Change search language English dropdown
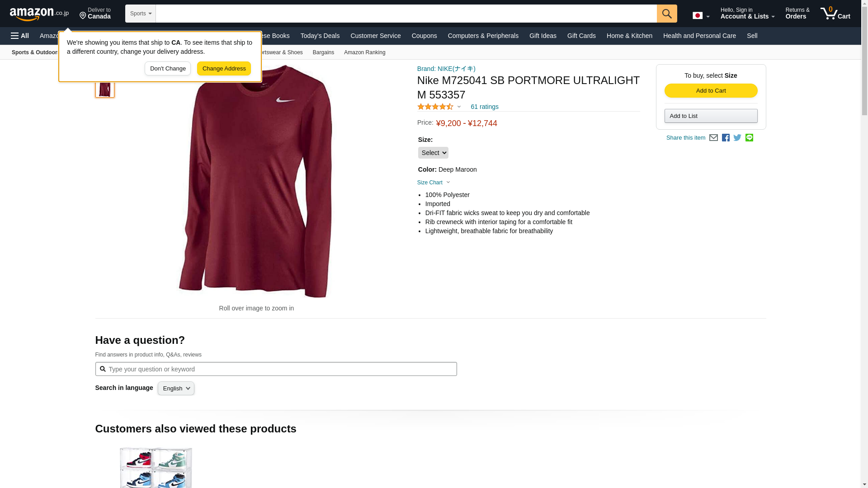The image size is (868, 488). [176, 389]
